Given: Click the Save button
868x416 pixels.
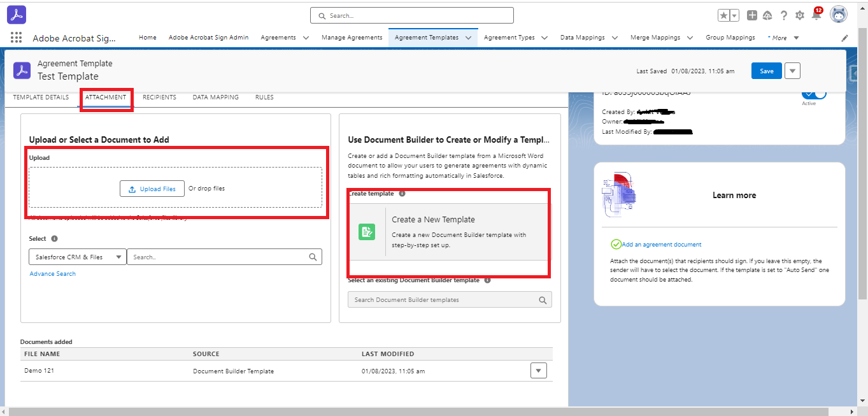Looking at the screenshot, I should pyautogui.click(x=767, y=71).
